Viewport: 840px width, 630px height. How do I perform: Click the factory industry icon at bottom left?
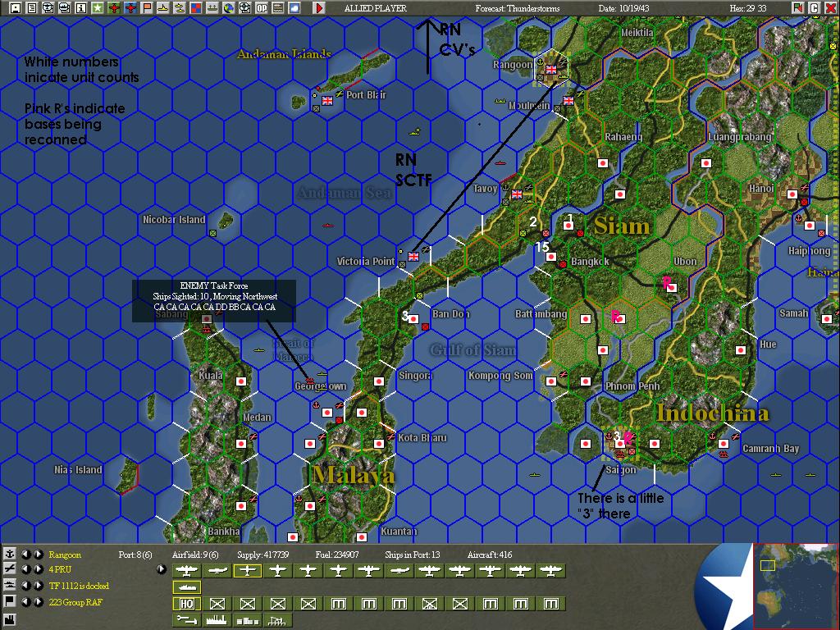tap(9, 620)
